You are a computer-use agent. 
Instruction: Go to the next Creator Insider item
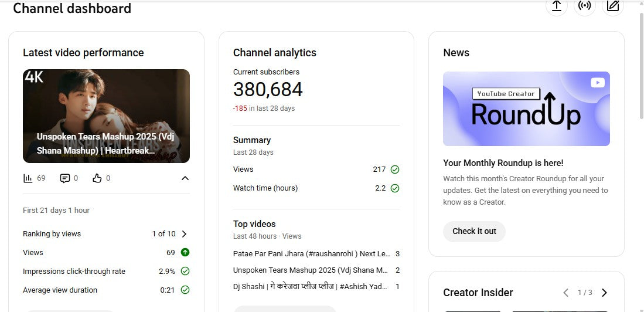(604, 293)
